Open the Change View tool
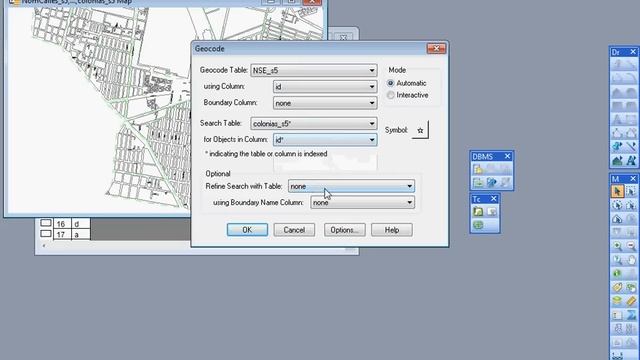The width and height of the screenshot is (640, 360). coord(617,260)
